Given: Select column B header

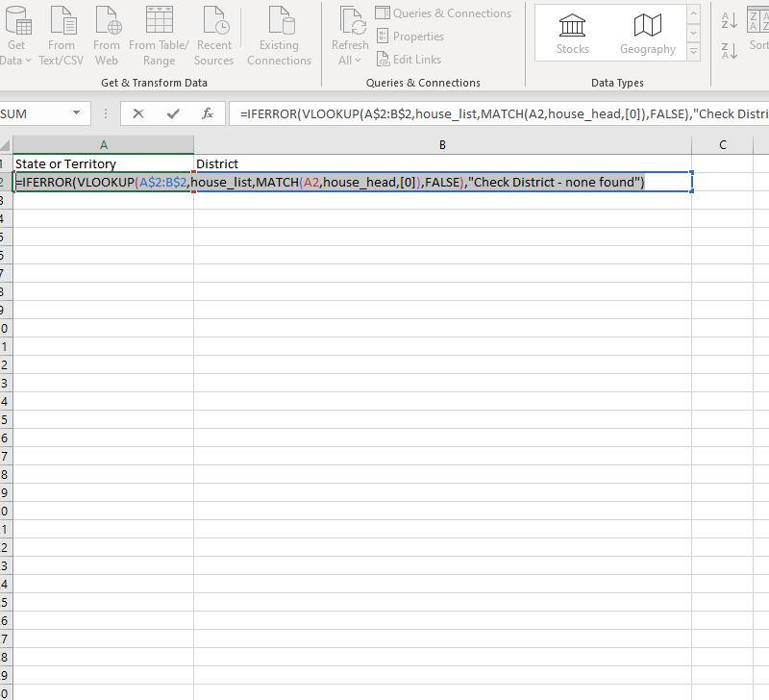Looking at the screenshot, I should pyautogui.click(x=442, y=145).
